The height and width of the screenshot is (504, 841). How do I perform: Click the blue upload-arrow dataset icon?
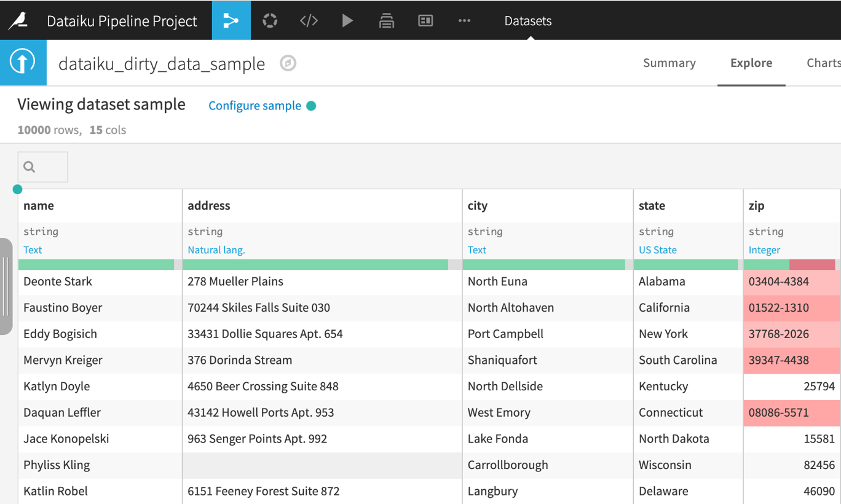point(23,63)
